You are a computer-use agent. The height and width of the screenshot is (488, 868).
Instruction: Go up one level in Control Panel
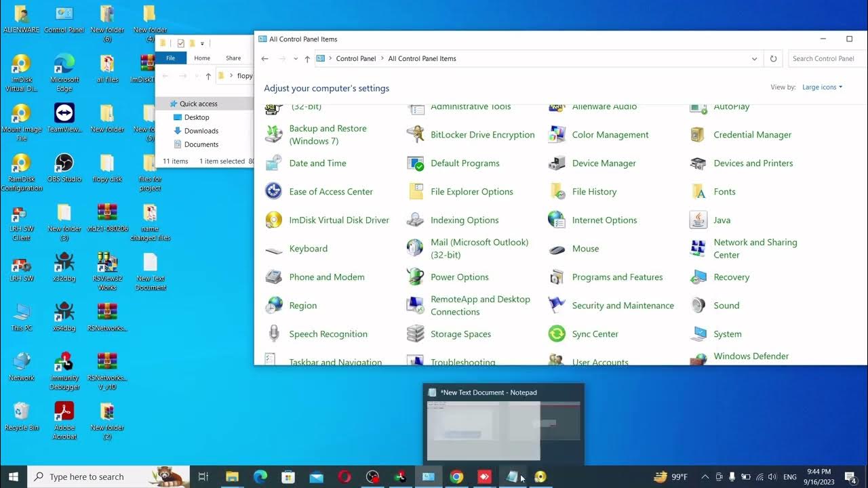[307, 59]
